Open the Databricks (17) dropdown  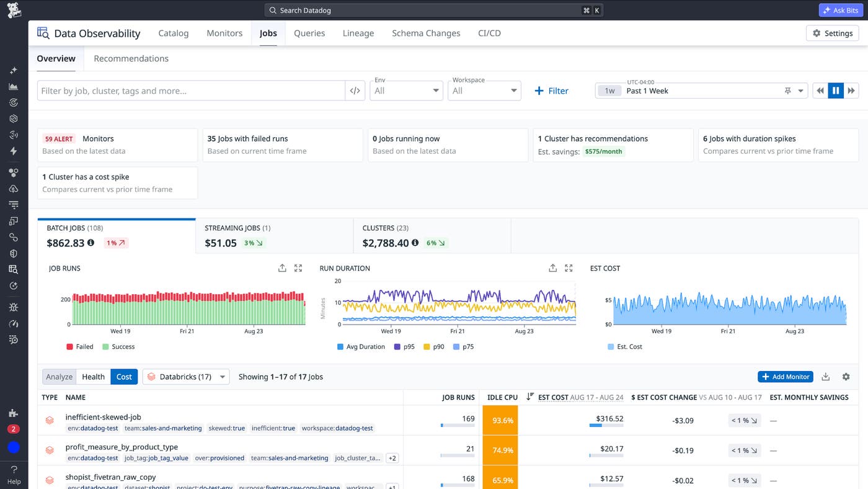coord(186,377)
